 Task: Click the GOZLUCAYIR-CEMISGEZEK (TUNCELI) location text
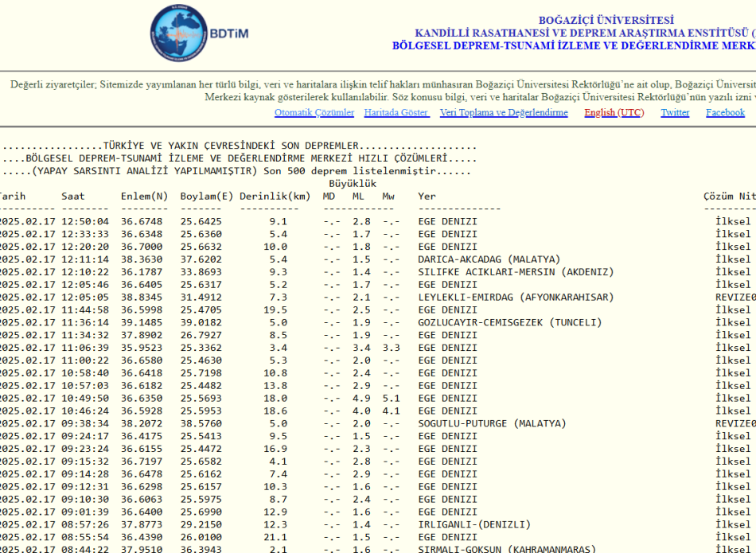tap(509, 322)
